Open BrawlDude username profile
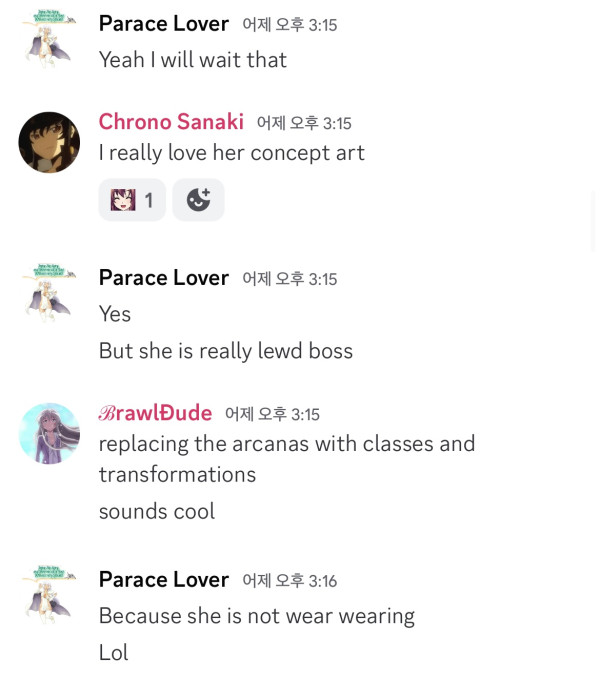This screenshot has height=678, width=600. 155,413
